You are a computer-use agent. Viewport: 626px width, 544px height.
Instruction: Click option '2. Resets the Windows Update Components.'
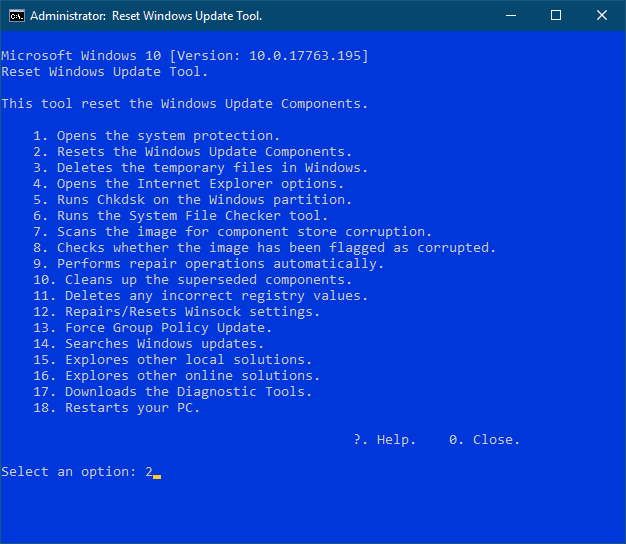click(x=192, y=152)
